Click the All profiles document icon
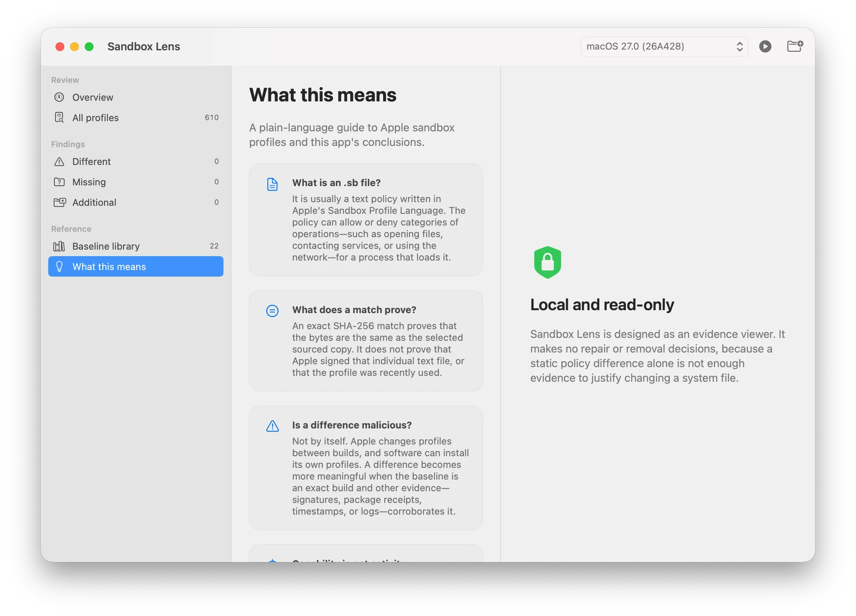The image size is (856, 616). pos(59,118)
